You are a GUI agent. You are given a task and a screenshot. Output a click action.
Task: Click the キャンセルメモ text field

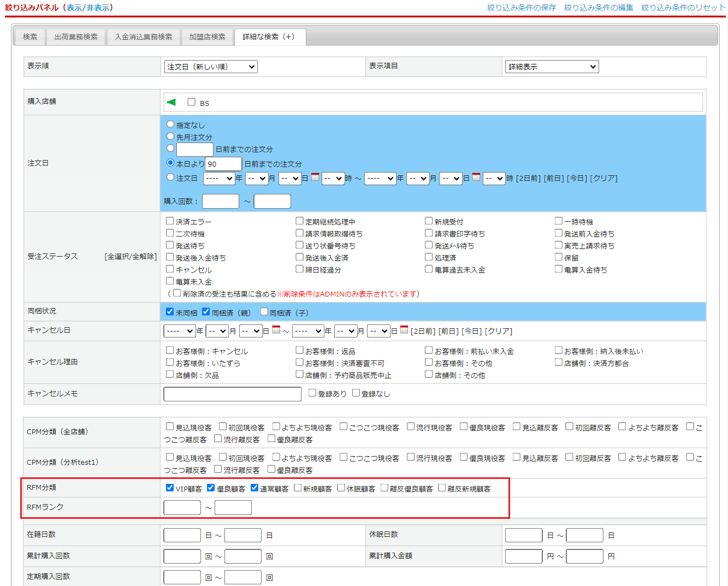coord(232,394)
